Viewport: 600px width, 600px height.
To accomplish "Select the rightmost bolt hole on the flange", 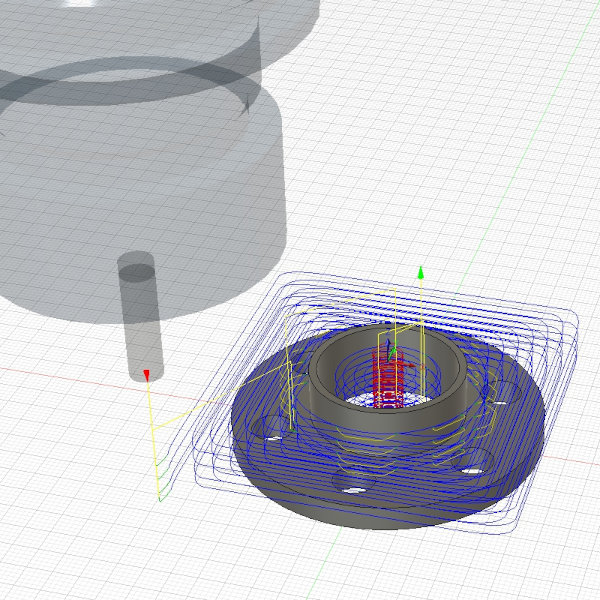I will [499, 400].
